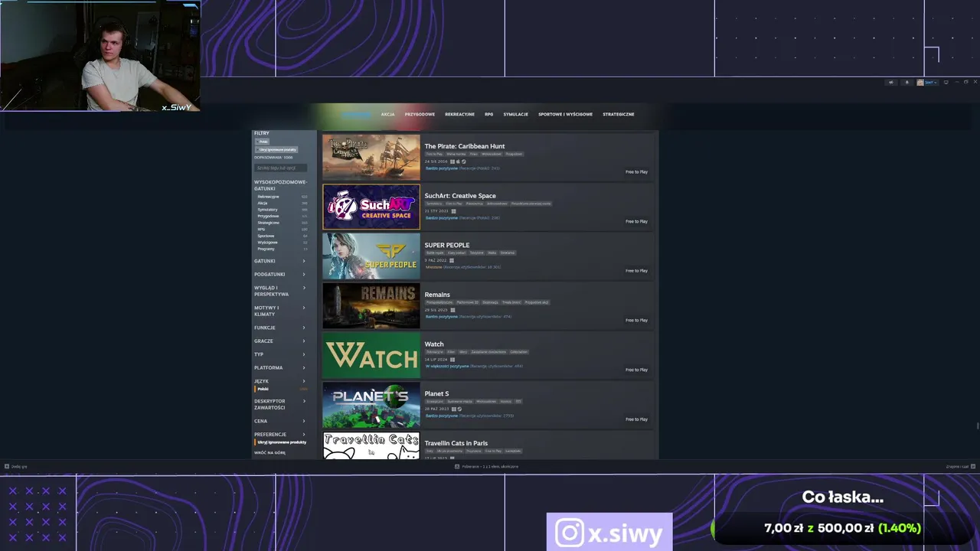980x551 pixels.
Task: Open the Strategiczne genre tab
Action: 618,114
